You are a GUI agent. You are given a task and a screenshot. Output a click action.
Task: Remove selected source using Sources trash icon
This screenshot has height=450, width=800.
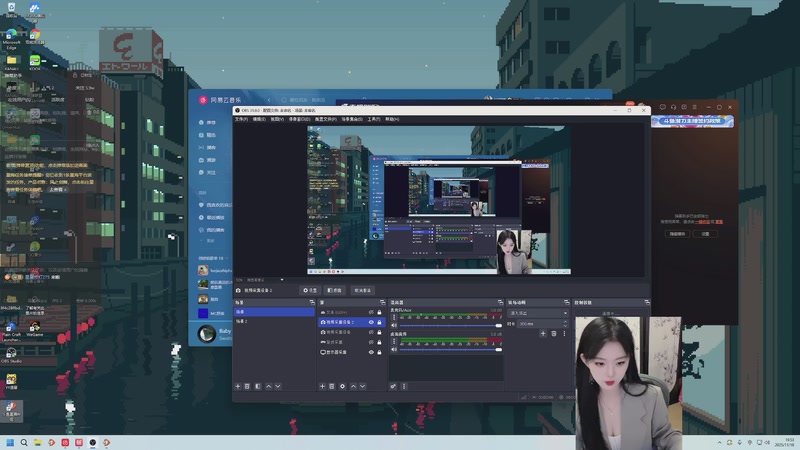pos(332,387)
